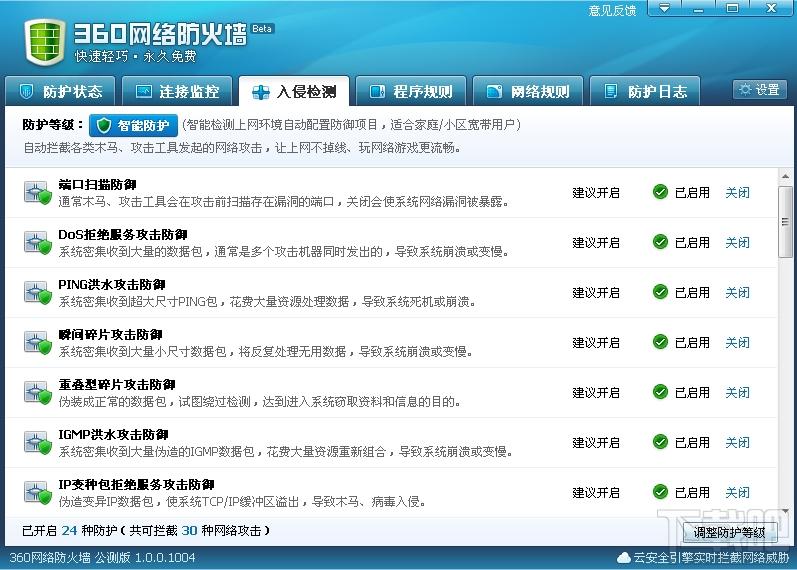This screenshot has height=570, width=797.
Task: Click the 调整防护等级 button
Action: coord(729,532)
